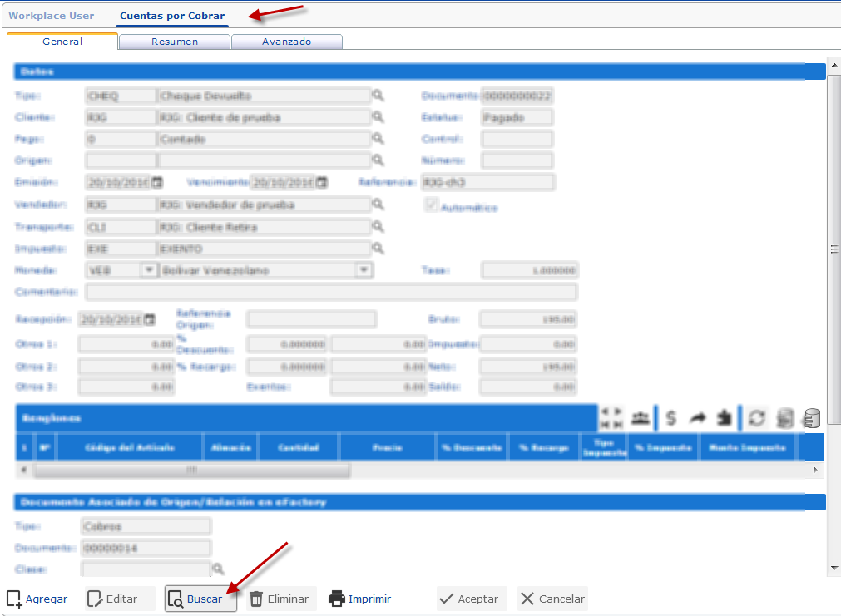Click the grayed database cylinder icon

(785, 418)
